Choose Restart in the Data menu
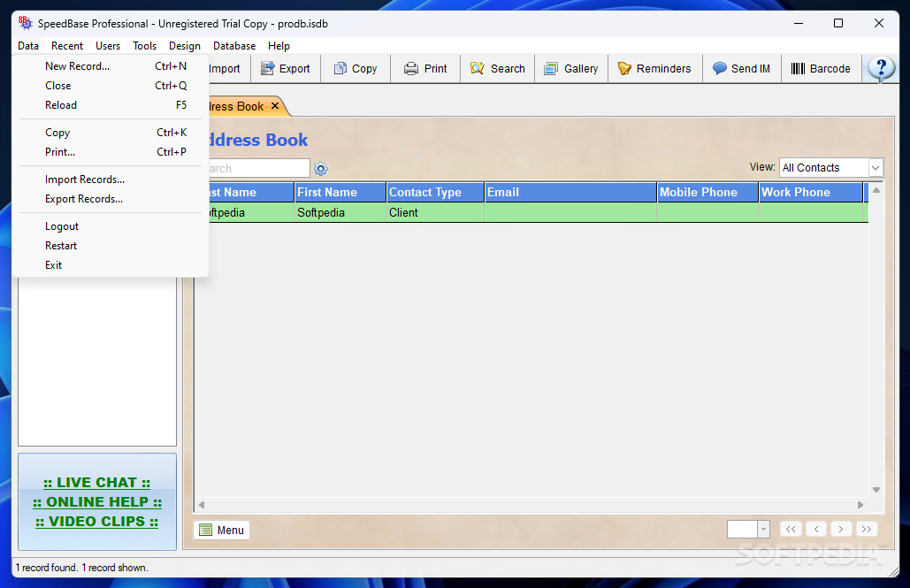This screenshot has height=588, width=910. (111, 246)
